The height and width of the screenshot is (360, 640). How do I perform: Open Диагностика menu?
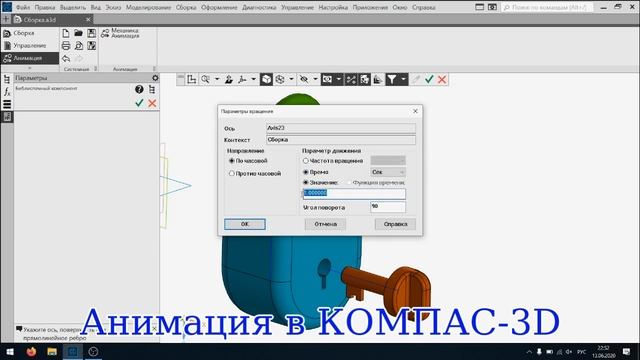pyautogui.click(x=259, y=7)
